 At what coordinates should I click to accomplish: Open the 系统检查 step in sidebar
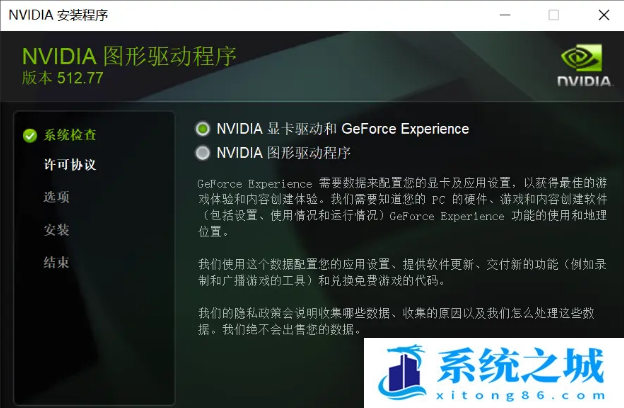(70, 135)
